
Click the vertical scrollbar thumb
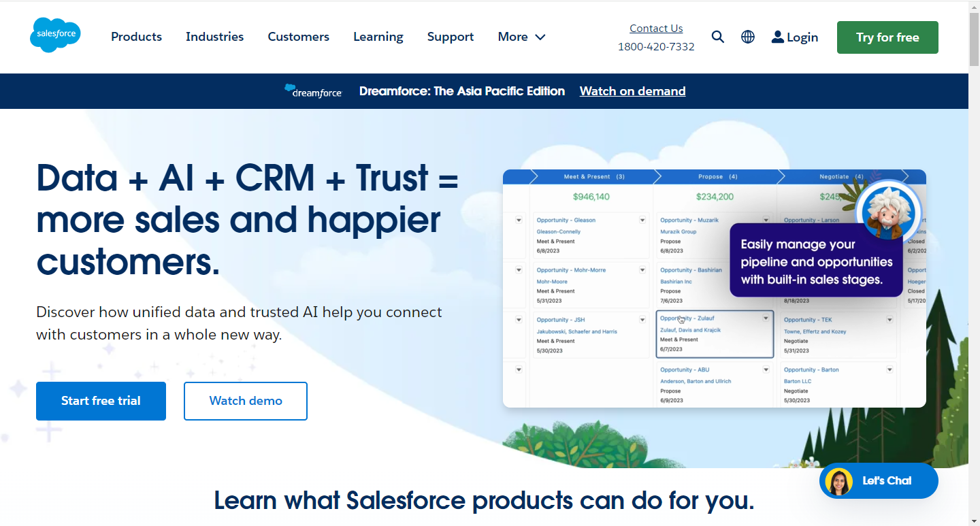click(x=974, y=39)
